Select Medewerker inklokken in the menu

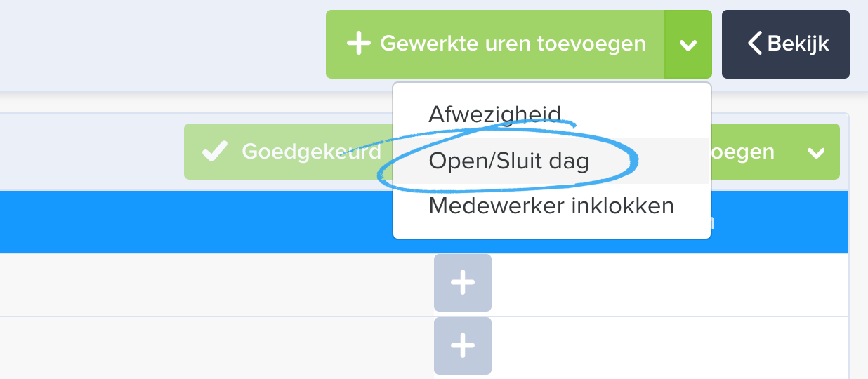point(552,206)
